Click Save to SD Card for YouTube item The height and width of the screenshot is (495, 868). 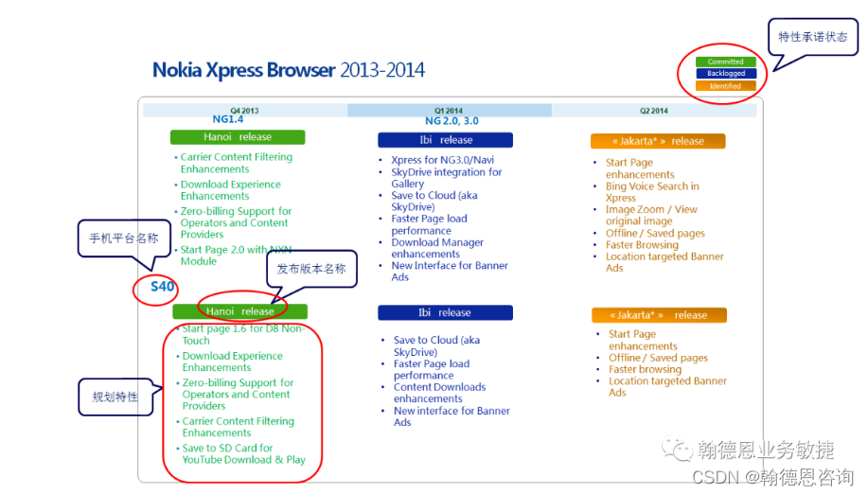click(x=242, y=453)
